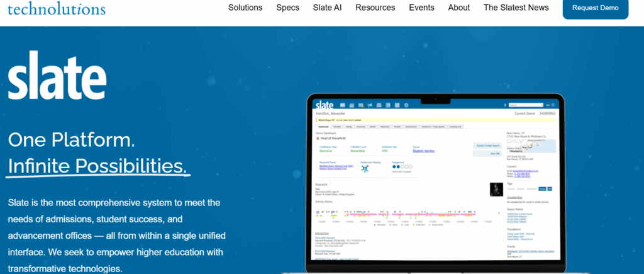This screenshot has width=644, height=274.
Task: Click the map thumbnail showing New York
Action: [x=531, y=146]
